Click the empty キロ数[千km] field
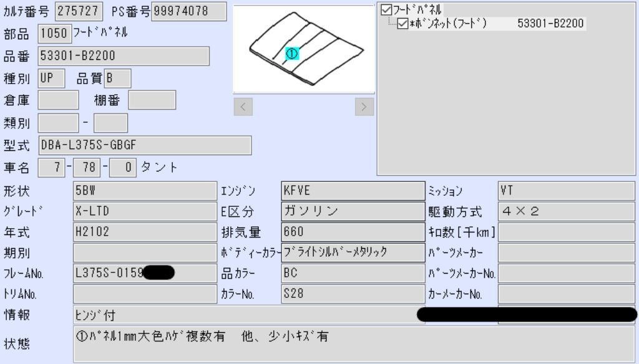 click(567, 232)
